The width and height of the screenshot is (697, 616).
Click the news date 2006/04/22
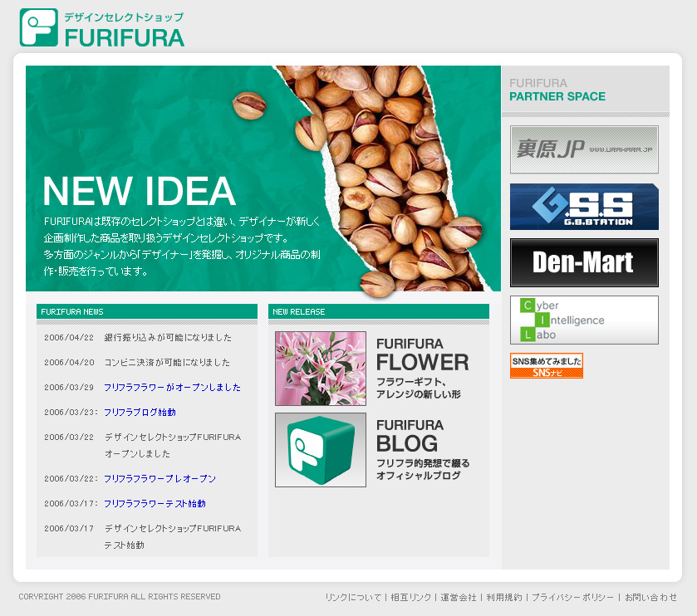[69, 338]
